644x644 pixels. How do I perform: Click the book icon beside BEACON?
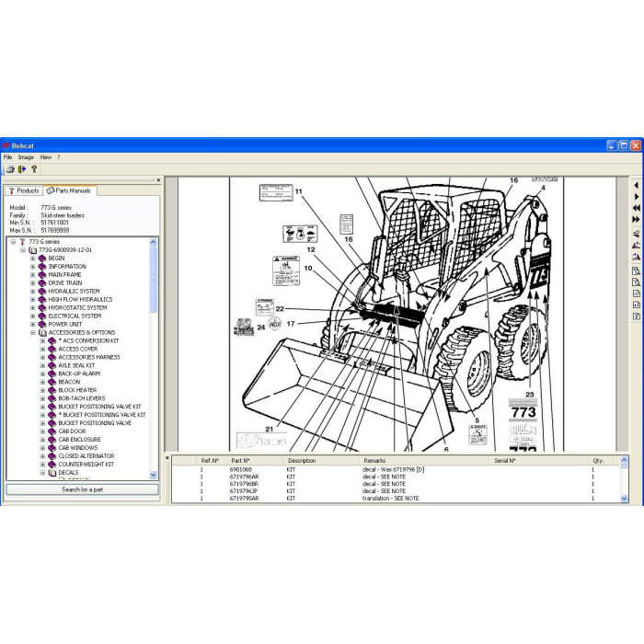tap(52, 382)
